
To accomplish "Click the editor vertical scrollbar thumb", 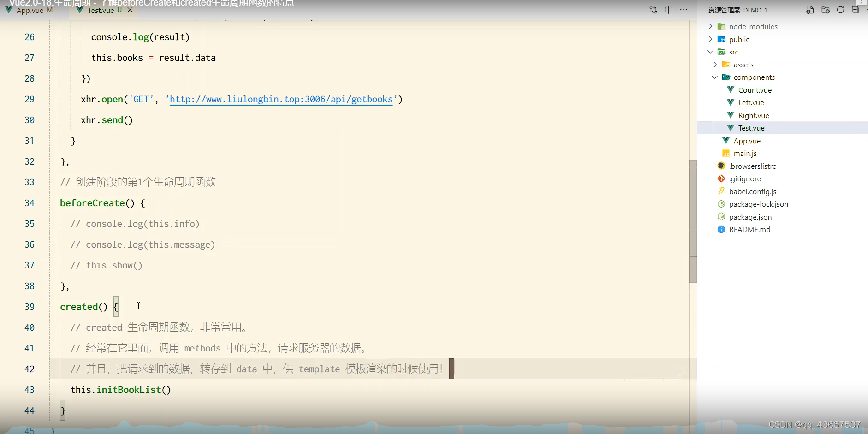I will pos(693,221).
